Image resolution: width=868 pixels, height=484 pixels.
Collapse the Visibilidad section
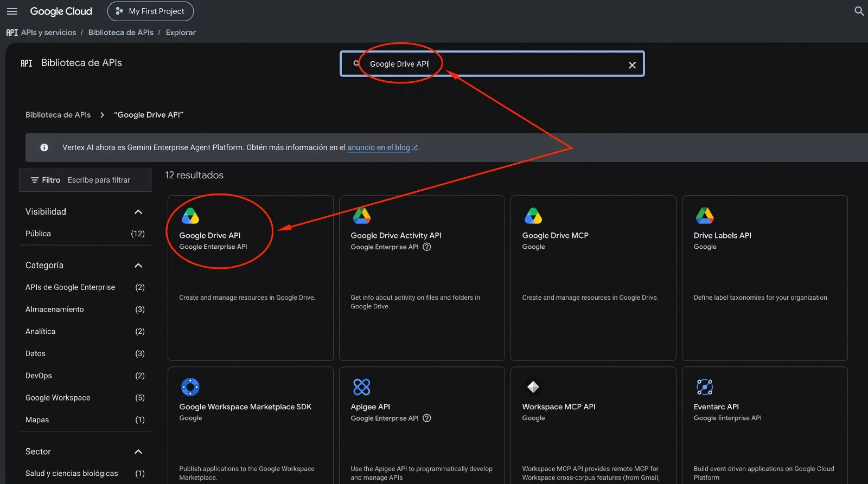tap(138, 212)
